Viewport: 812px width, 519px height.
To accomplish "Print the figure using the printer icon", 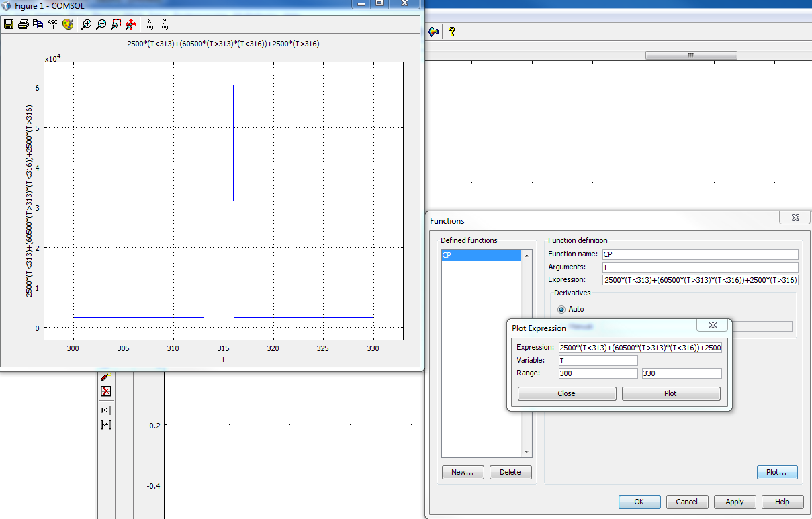I will (24, 24).
